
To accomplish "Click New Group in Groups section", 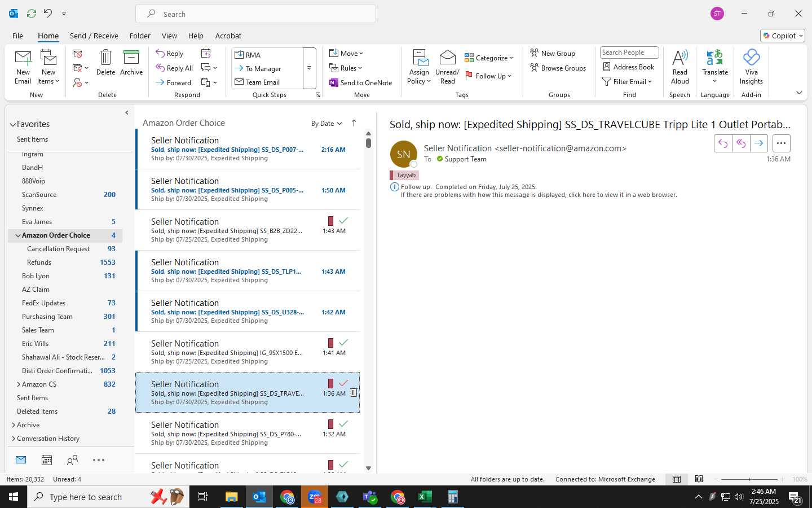I will coord(553,54).
